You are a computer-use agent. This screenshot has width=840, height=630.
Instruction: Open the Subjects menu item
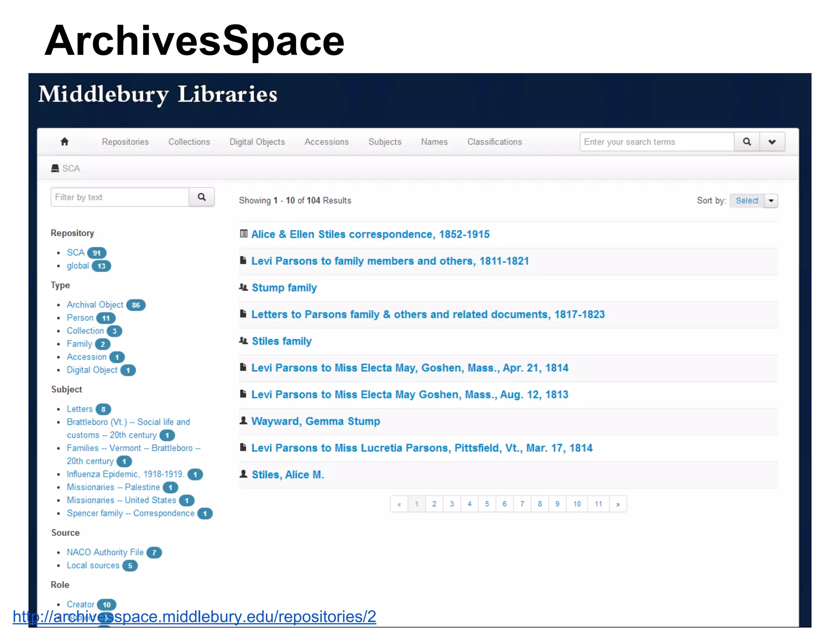(x=385, y=142)
